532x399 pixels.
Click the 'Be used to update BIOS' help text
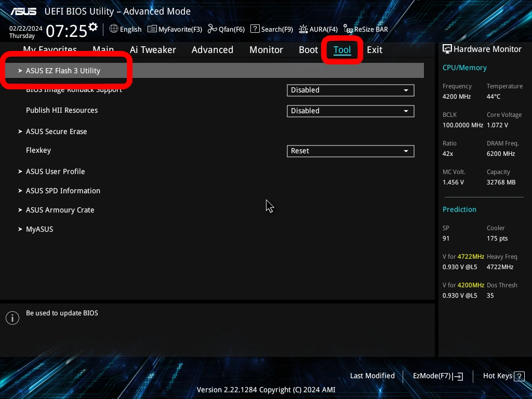point(62,313)
